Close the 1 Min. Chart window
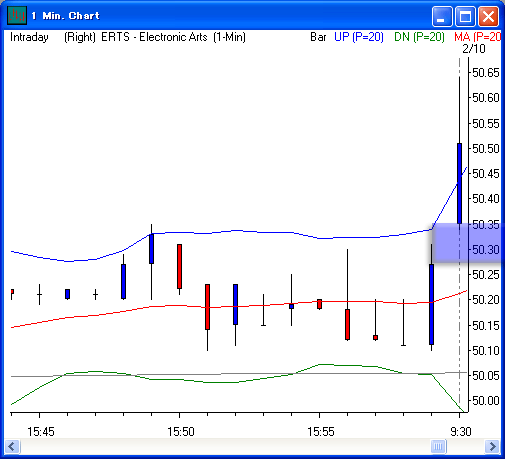The height and width of the screenshot is (459, 505). (x=488, y=16)
